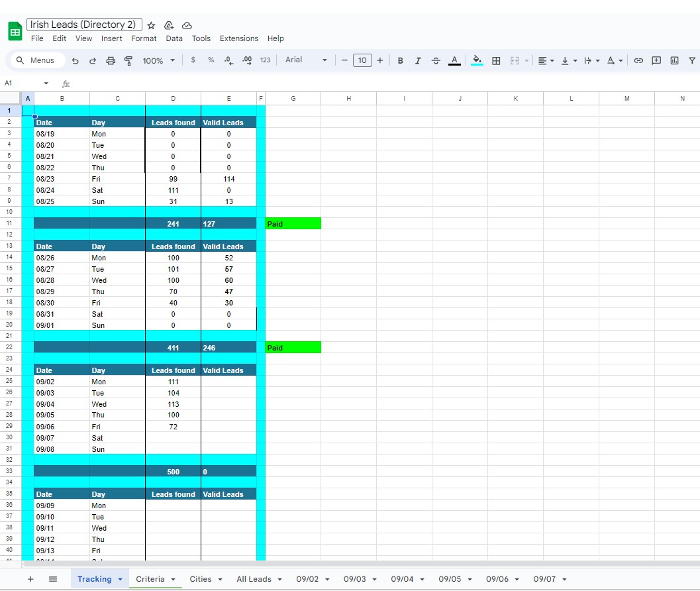Decrease font size with minus button
Image resolution: width=700 pixels, height=591 pixels.
coord(344,60)
